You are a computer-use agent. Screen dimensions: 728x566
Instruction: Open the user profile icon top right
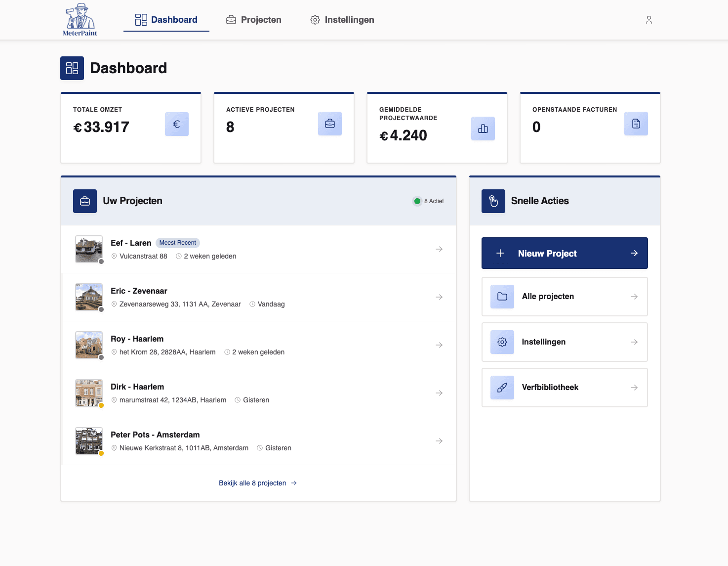click(x=648, y=19)
